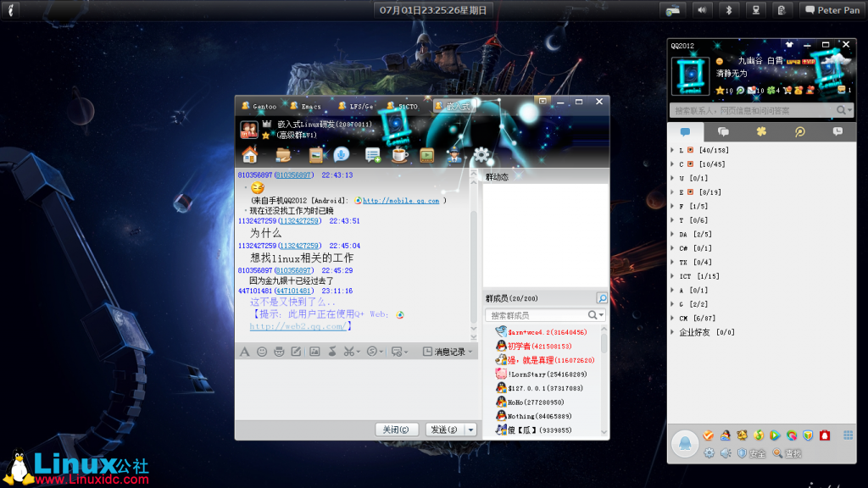Click the Sogou input S icon
Viewport: 868px width, 488px height.
pos(372,352)
